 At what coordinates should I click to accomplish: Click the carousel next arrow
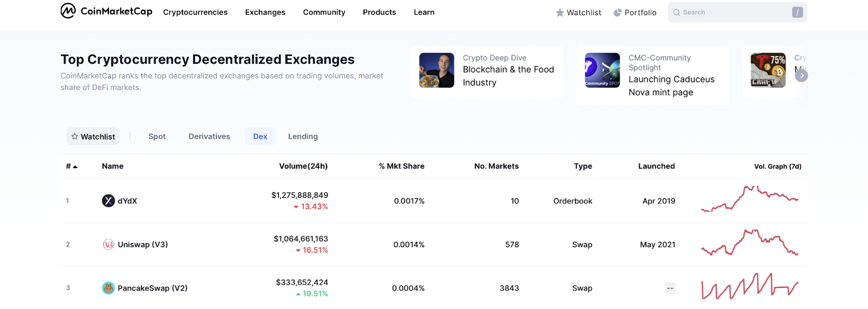pyautogui.click(x=801, y=76)
